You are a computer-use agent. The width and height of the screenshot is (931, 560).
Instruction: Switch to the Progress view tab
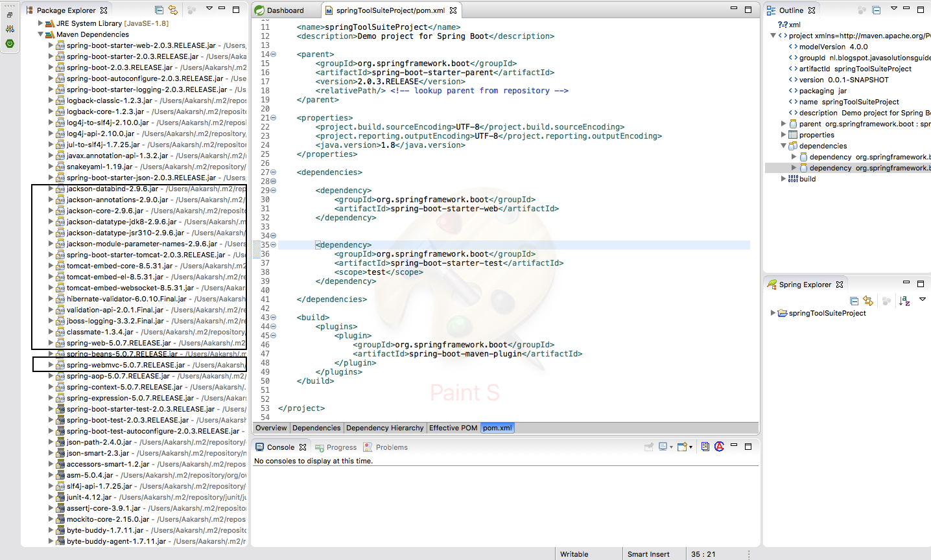[x=336, y=447]
